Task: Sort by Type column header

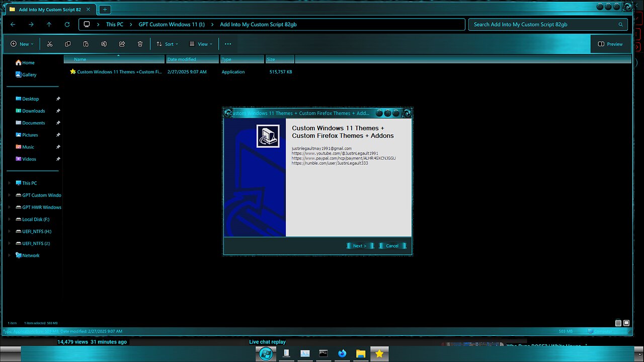Action: point(242,59)
